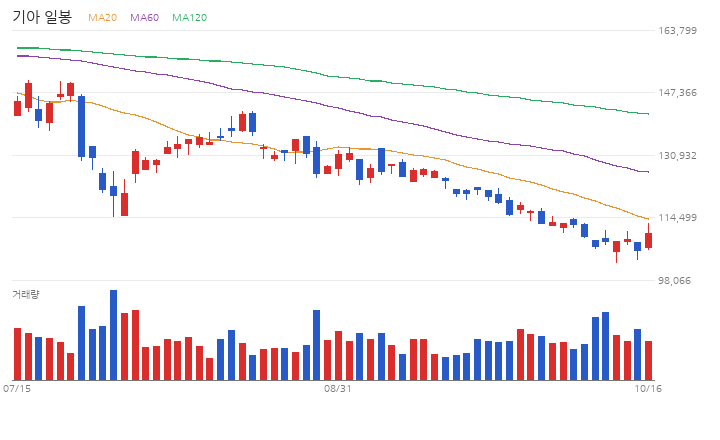Click the 기아 일봉 chart title

[x=42, y=17]
